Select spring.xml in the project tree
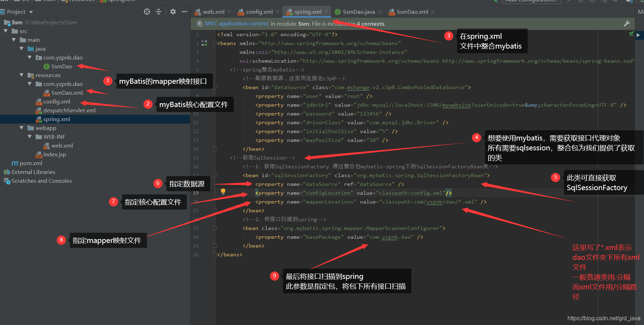This screenshot has height=325, width=644. [57, 119]
